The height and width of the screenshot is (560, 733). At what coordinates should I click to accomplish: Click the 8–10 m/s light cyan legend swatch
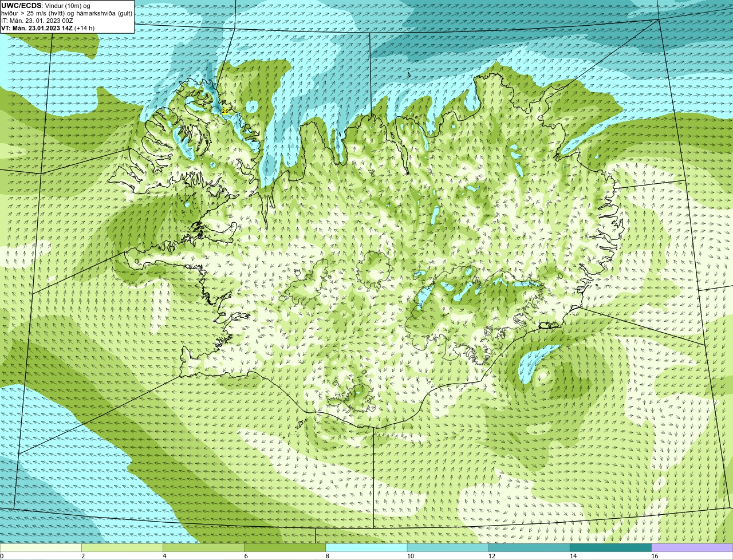(x=366, y=548)
